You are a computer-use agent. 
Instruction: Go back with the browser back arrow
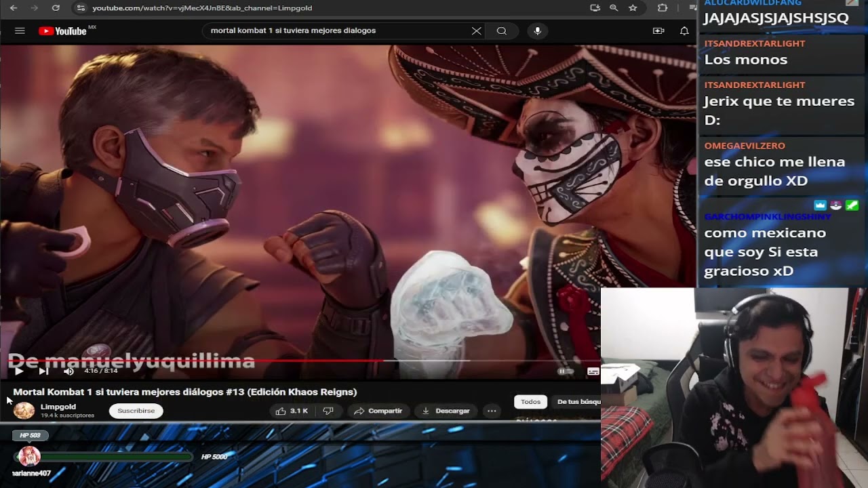point(13,8)
